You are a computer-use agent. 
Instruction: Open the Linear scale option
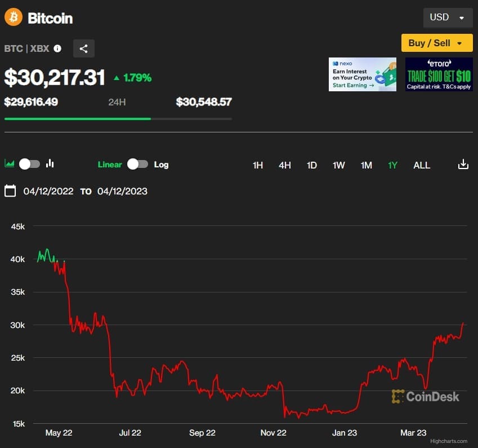110,165
